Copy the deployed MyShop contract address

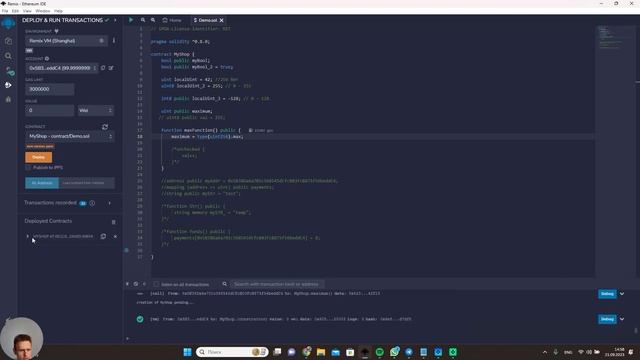point(103,236)
